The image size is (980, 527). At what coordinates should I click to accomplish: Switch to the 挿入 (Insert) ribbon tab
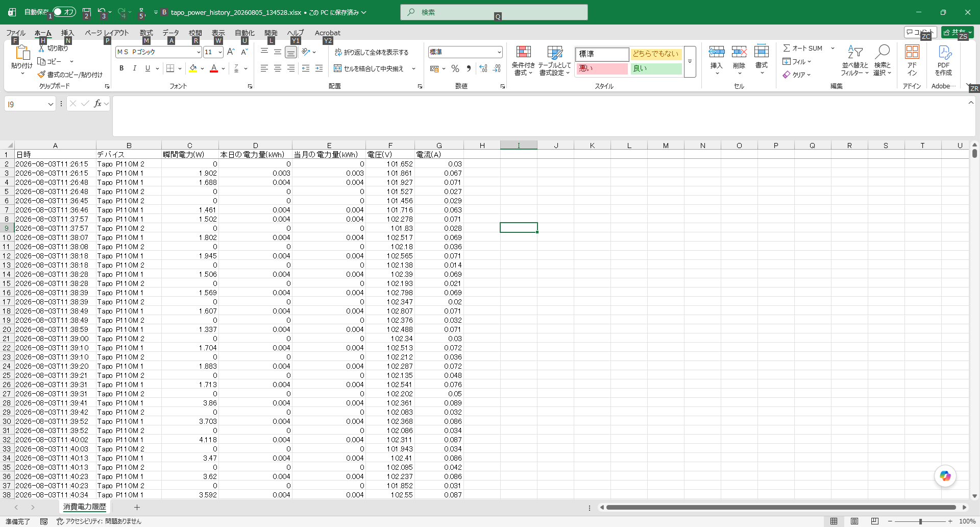coord(67,33)
